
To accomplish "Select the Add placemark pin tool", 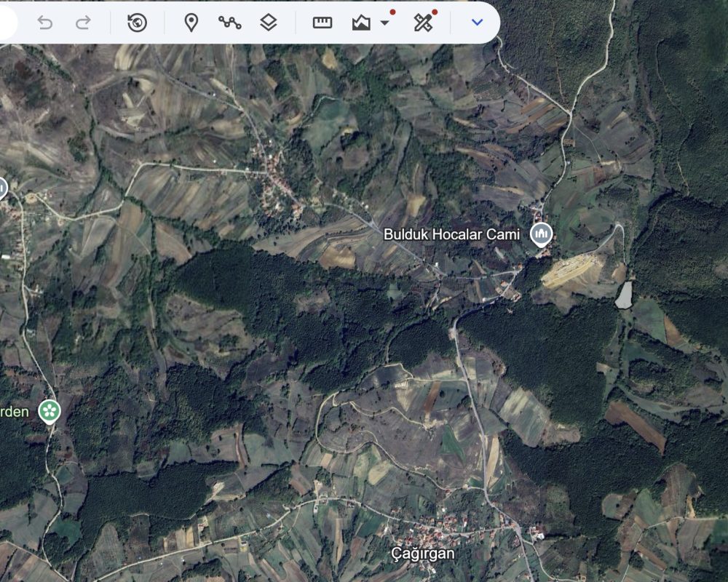I will click(x=191, y=23).
